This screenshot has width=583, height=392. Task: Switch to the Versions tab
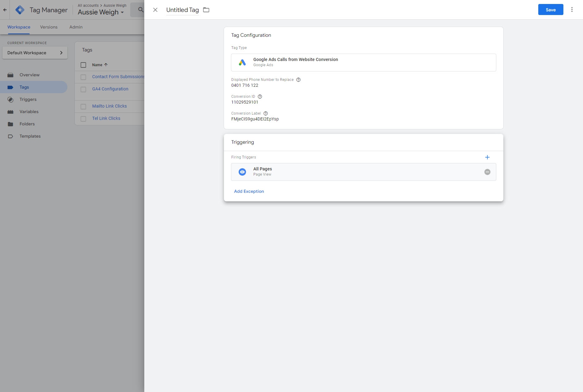pos(49,27)
